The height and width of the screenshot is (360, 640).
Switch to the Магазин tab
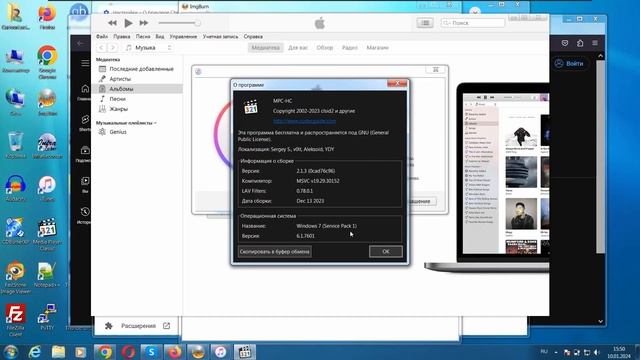378,48
